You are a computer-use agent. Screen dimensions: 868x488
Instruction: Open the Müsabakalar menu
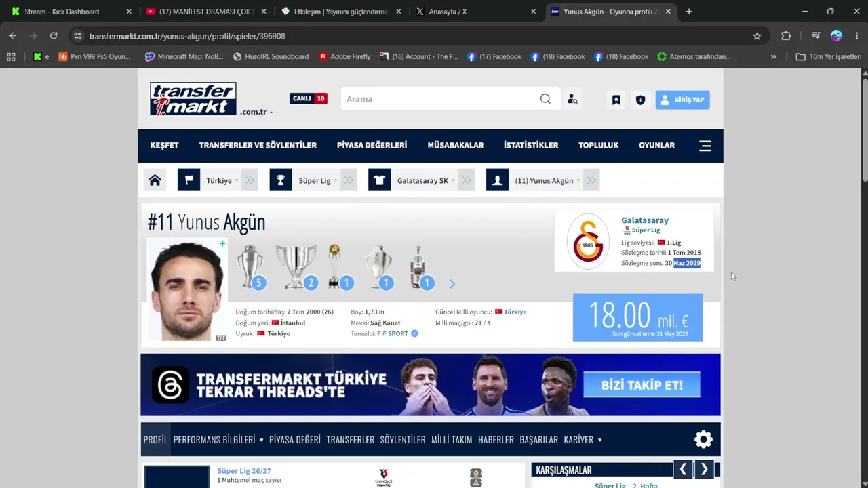[x=456, y=146]
